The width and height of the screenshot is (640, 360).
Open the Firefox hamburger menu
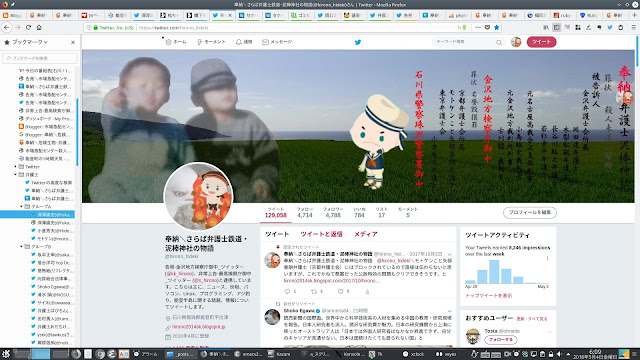(x=633, y=27)
